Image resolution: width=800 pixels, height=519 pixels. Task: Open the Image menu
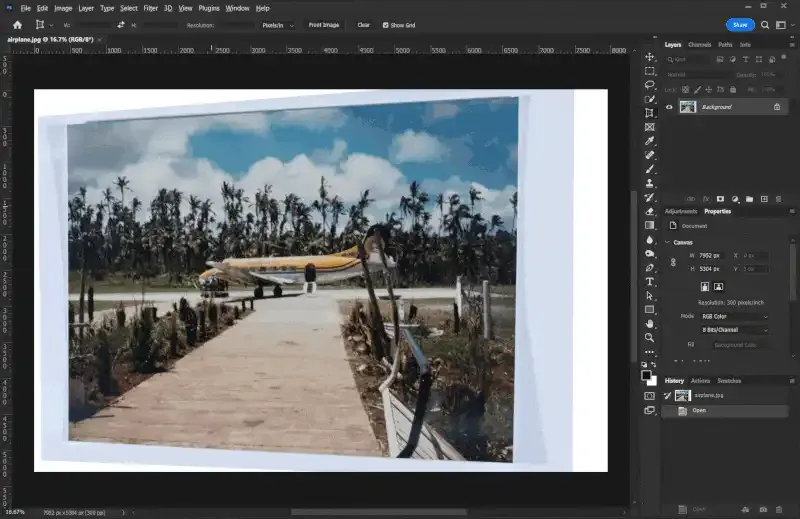point(63,8)
